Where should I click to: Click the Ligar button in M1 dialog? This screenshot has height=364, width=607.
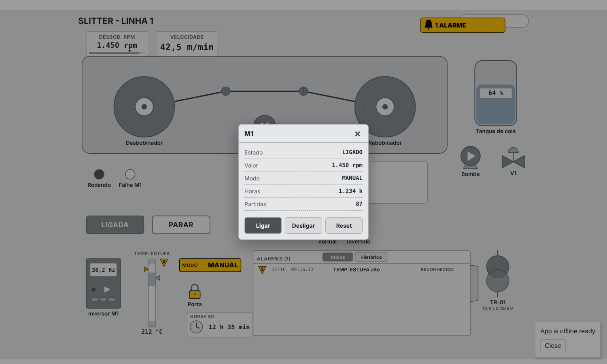pos(263,226)
